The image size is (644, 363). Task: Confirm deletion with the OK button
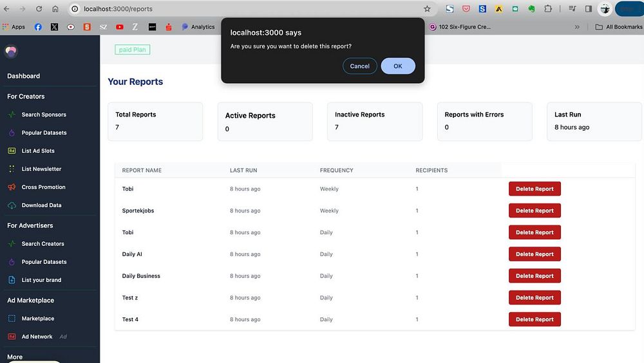pyautogui.click(x=397, y=66)
